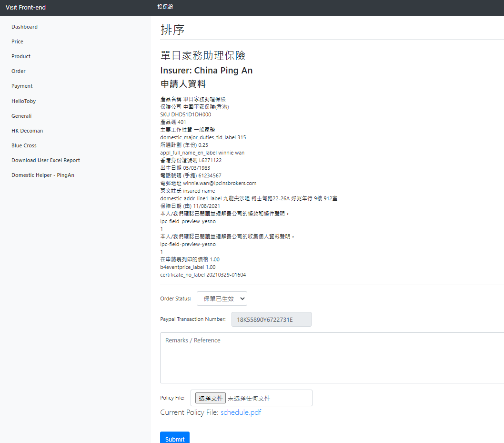Open schedule.pdf policy file link
Screen dimensions: 504x443
241,412
